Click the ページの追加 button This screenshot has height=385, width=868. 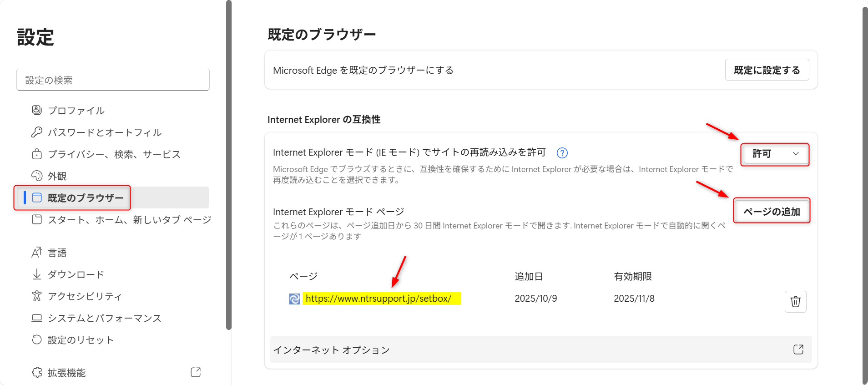[x=772, y=211]
